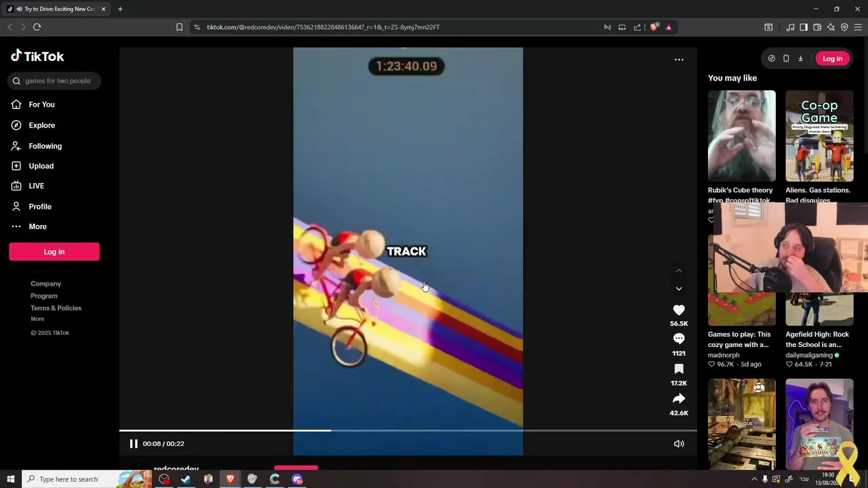Click the small footer More link
The width and height of the screenshot is (868, 488).
[x=37, y=319]
